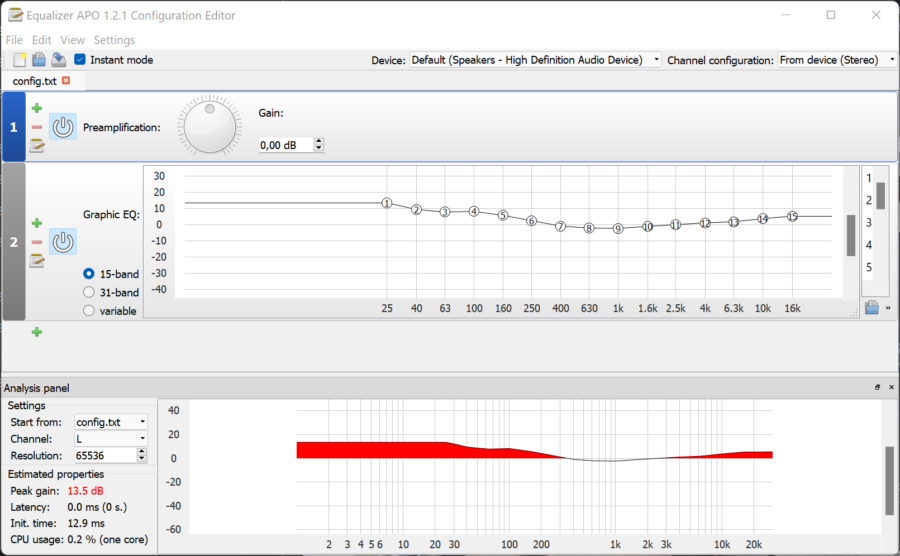Open the Channel configuration dropdown

point(837,60)
